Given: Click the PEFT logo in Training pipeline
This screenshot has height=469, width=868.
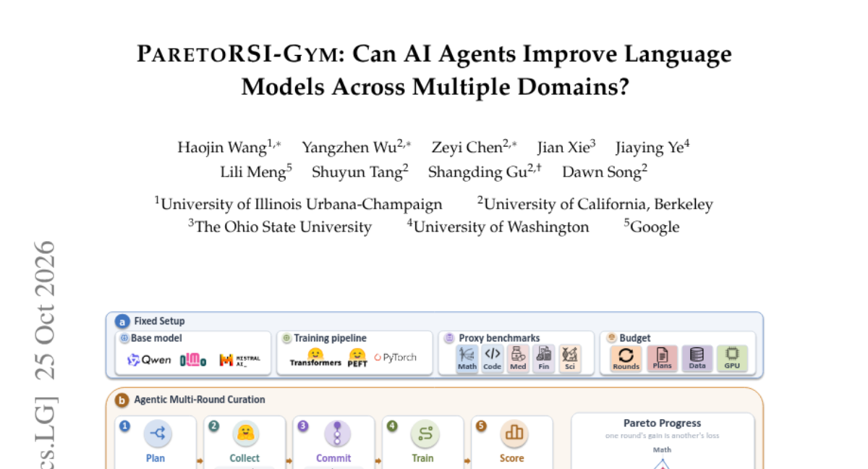Looking at the screenshot, I should pos(357,358).
